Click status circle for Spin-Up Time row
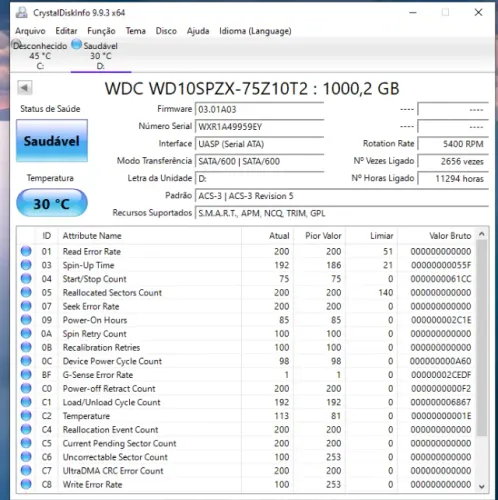The image size is (498, 500). 26,265
